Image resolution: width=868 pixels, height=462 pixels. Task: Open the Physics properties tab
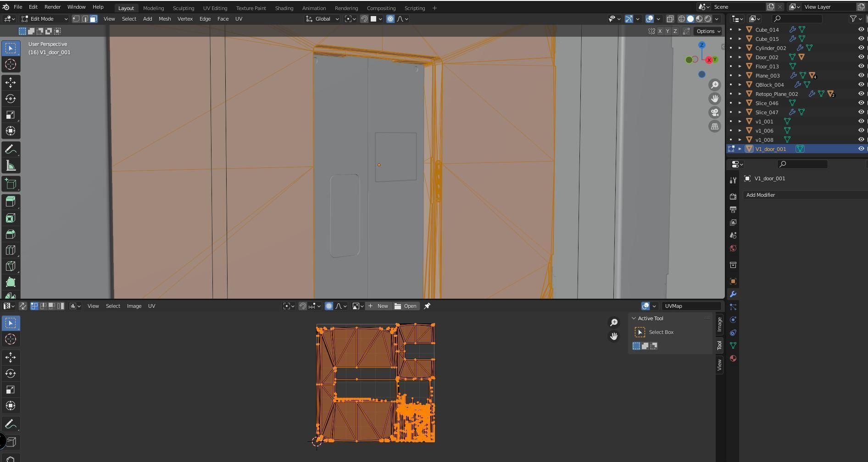733,320
